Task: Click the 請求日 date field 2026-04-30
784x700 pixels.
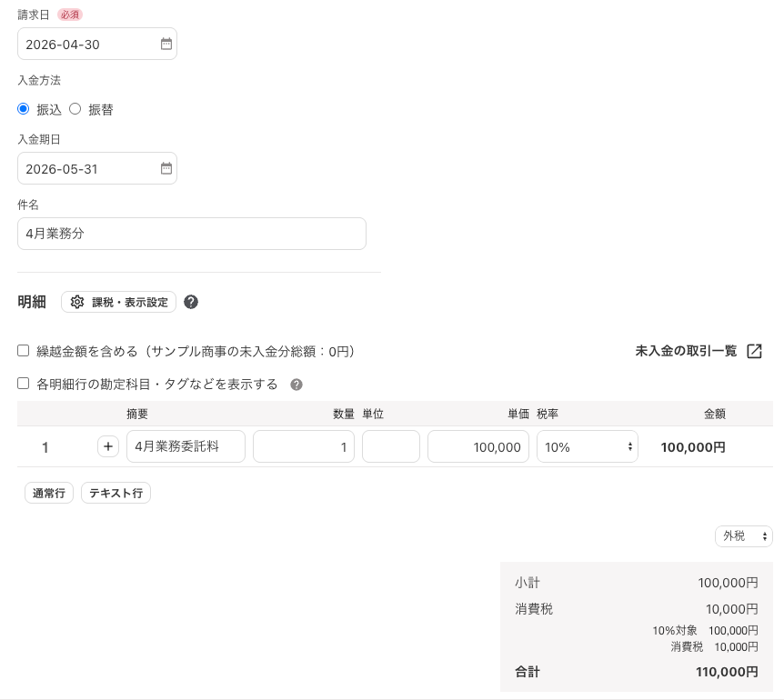Action: click(x=97, y=44)
